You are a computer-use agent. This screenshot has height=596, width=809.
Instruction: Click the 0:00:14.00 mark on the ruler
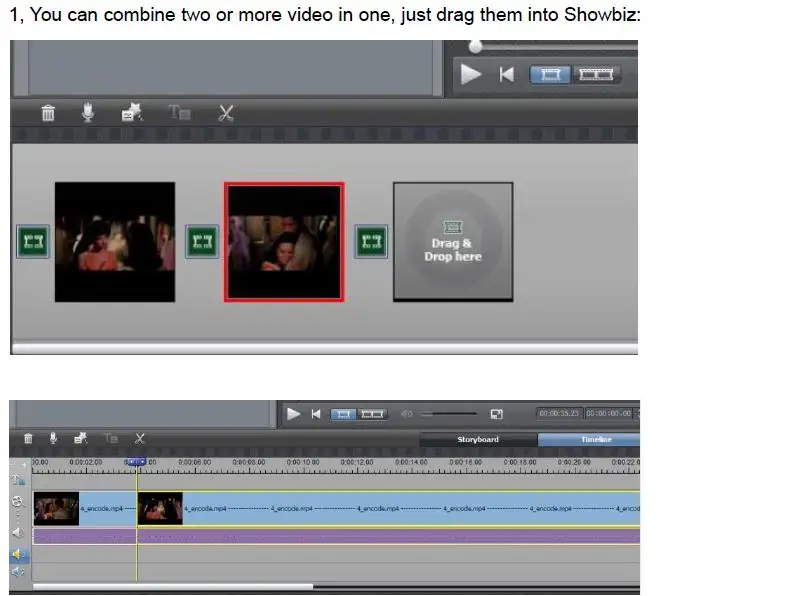click(411, 462)
